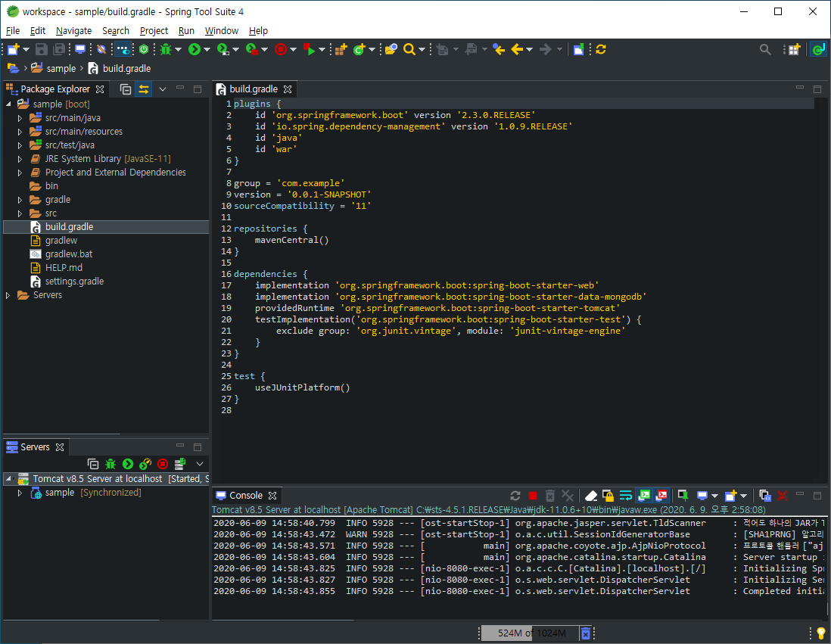Select the build.gradle editor tab
Image resolution: width=831 pixels, height=644 pixels.
coord(254,89)
